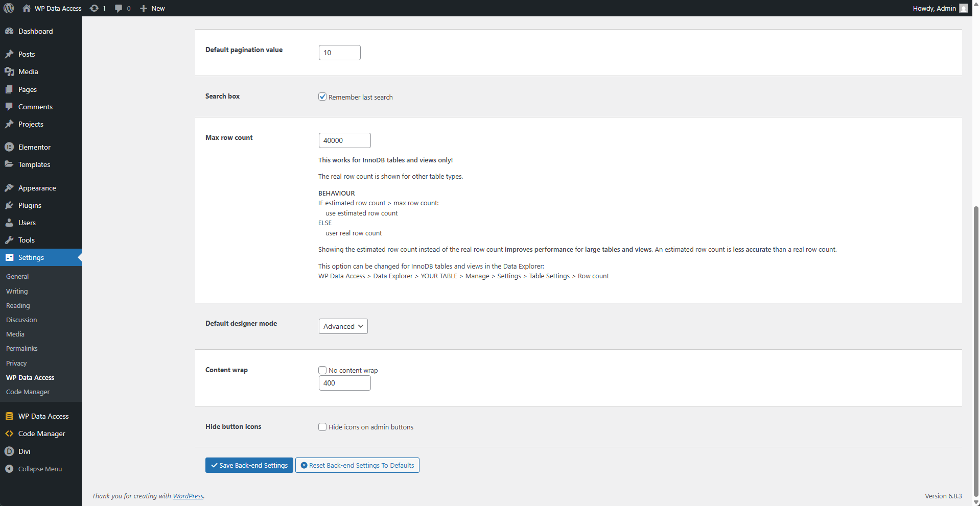The width and height of the screenshot is (980, 506).
Task: Click the Appearance sidebar icon
Action: coord(9,187)
